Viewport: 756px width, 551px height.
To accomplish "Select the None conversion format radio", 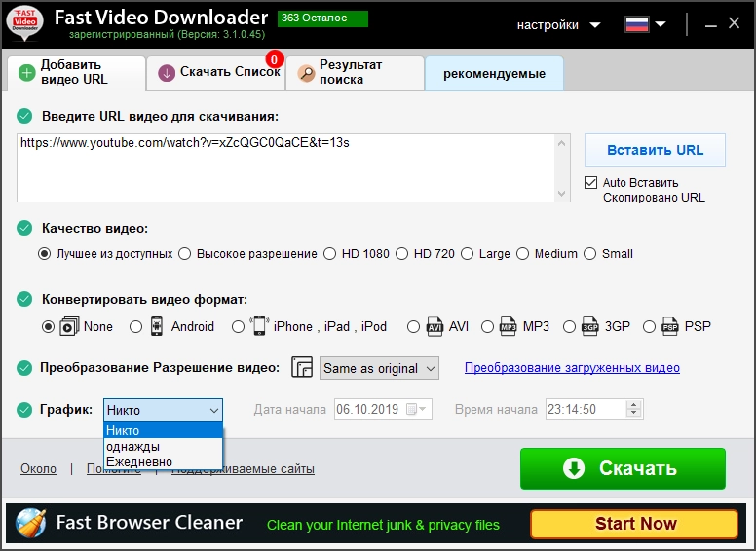I will (48, 327).
